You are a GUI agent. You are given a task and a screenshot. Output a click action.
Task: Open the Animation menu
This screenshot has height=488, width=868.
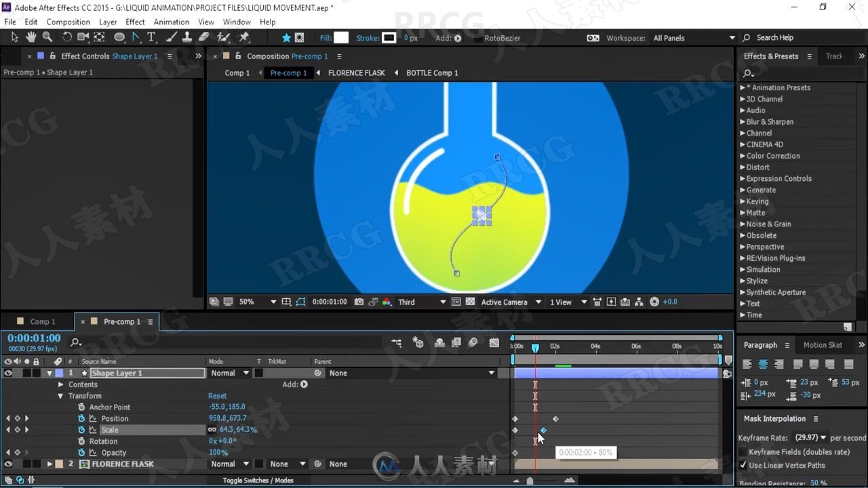tap(172, 22)
